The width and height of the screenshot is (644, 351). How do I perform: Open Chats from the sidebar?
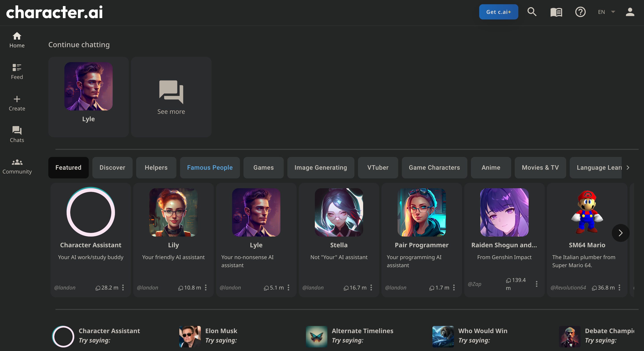(x=17, y=134)
